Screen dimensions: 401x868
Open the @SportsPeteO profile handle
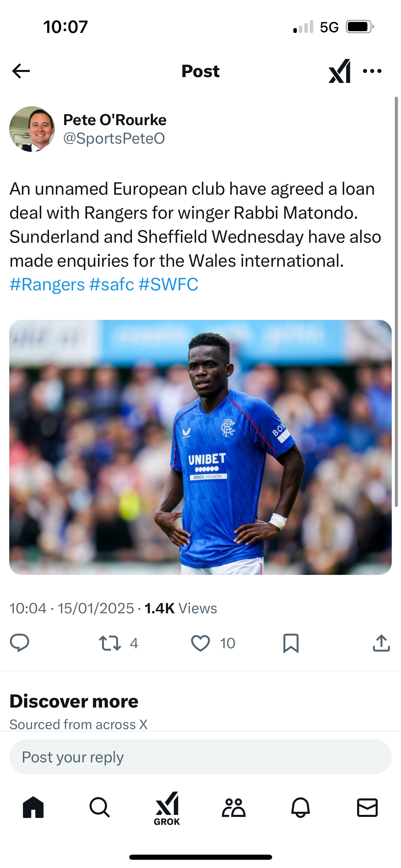[x=114, y=138]
